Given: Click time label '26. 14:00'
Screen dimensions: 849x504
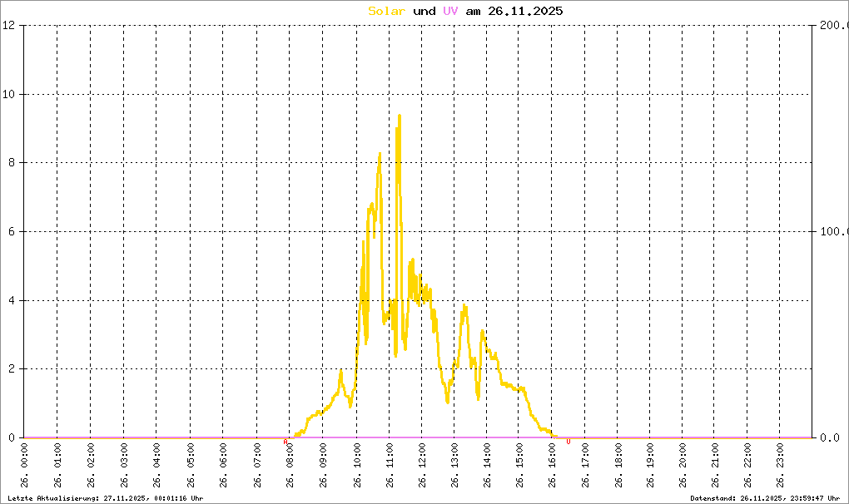Looking at the screenshot, I should tap(487, 465).
